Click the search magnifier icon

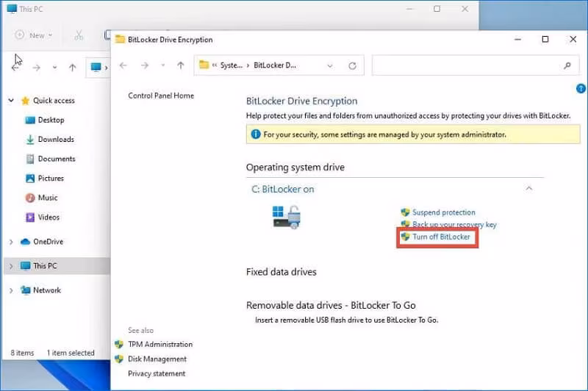coord(567,65)
